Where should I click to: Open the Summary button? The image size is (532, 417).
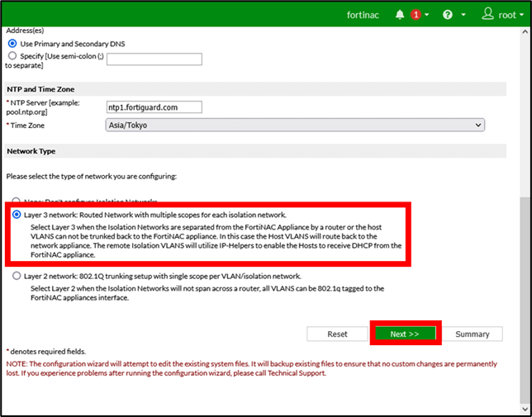click(x=473, y=334)
